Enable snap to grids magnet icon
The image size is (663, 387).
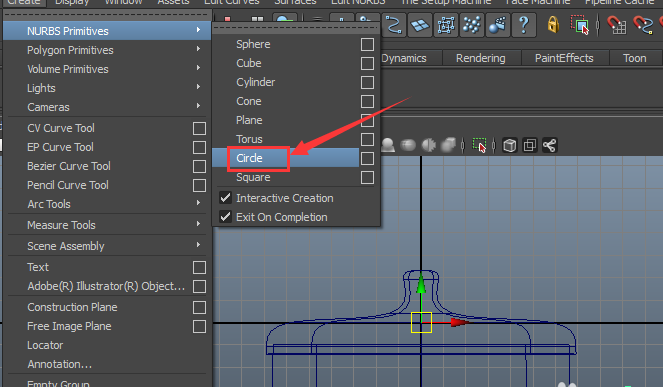[616, 25]
